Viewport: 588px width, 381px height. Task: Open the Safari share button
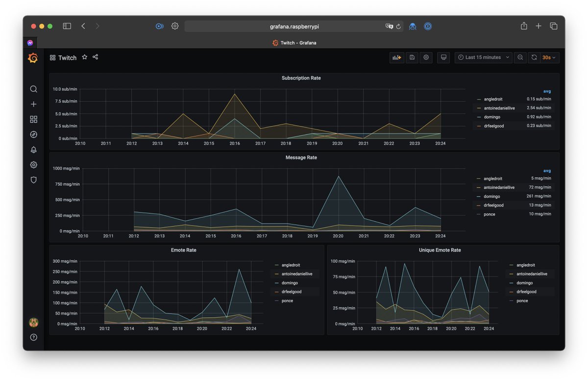(524, 26)
